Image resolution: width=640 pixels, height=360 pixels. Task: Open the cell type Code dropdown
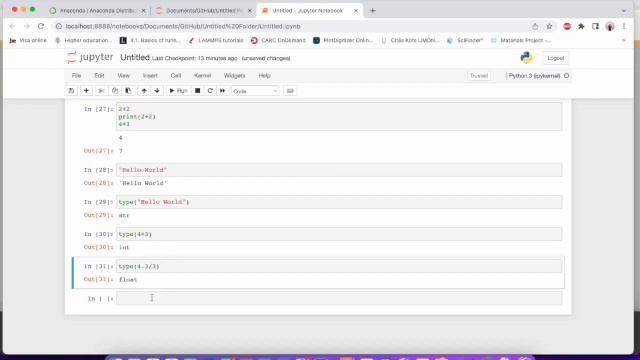point(255,91)
